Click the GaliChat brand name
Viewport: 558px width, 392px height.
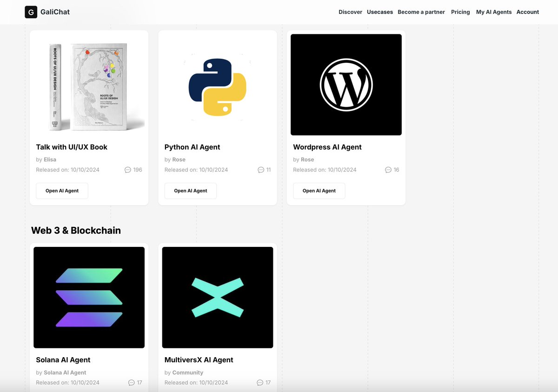55,12
